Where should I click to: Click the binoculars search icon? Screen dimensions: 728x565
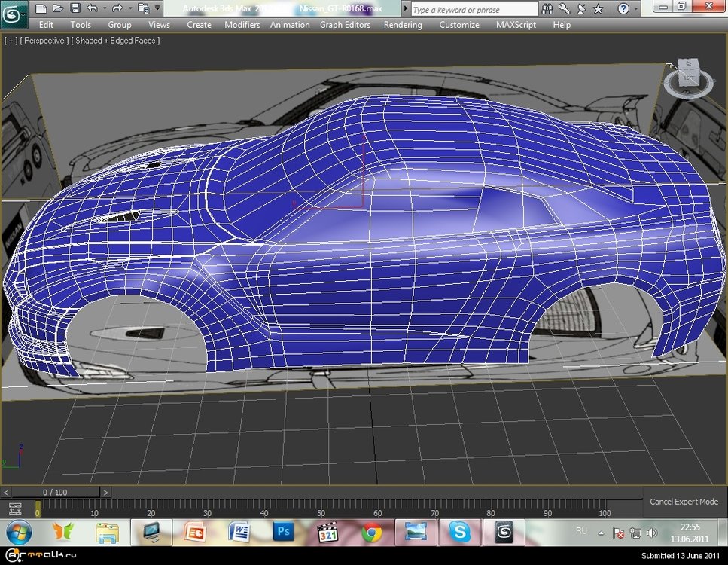pyautogui.click(x=549, y=9)
